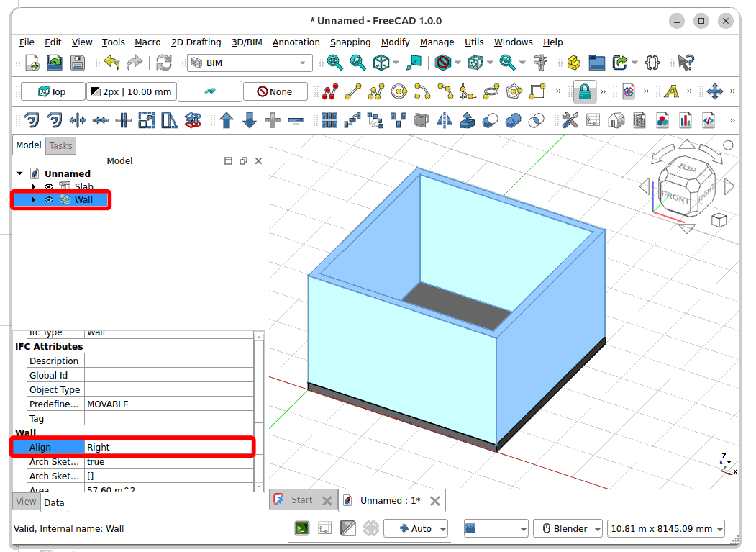Click the Top working plane button

click(53, 91)
